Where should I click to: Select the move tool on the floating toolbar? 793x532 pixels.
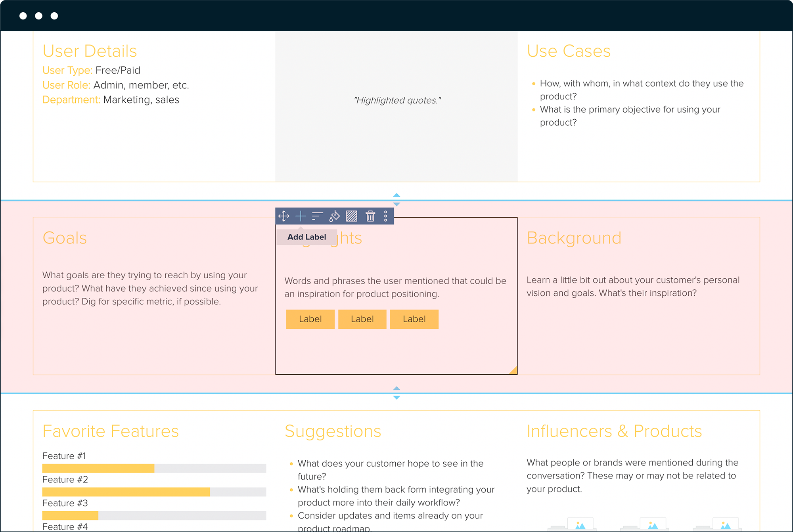tap(283, 216)
